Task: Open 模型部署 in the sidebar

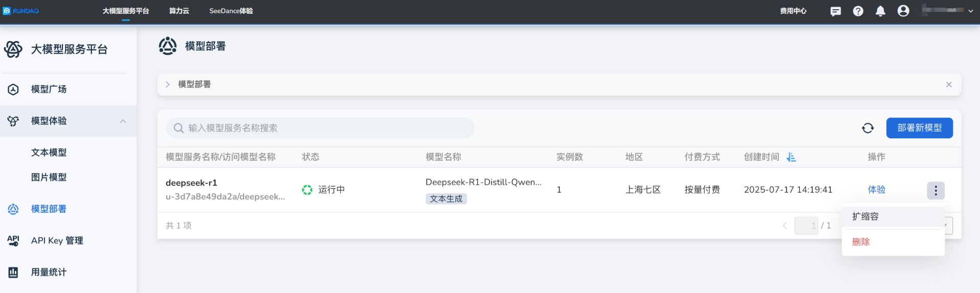Action: (49, 209)
